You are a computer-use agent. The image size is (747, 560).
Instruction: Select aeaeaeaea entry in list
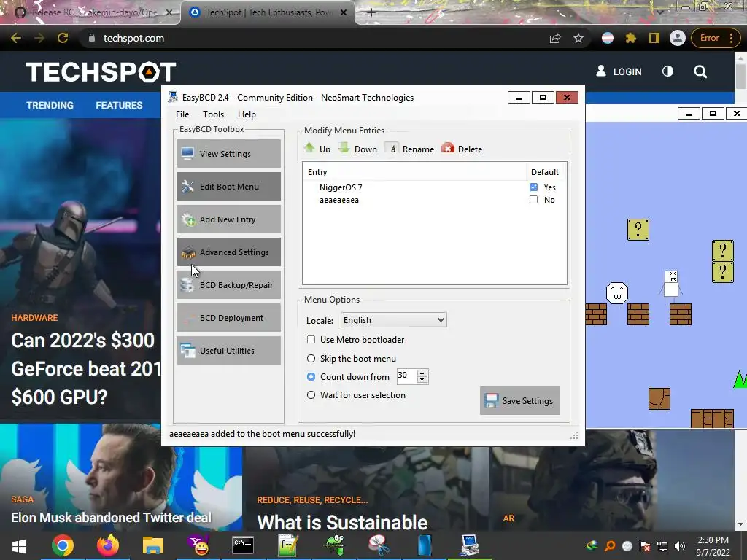[x=338, y=200]
